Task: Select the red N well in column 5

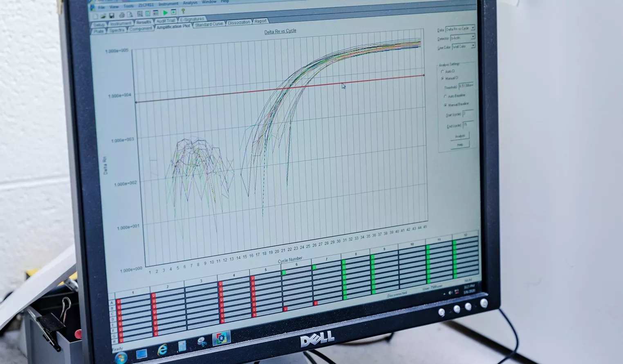Action: (x=254, y=315)
